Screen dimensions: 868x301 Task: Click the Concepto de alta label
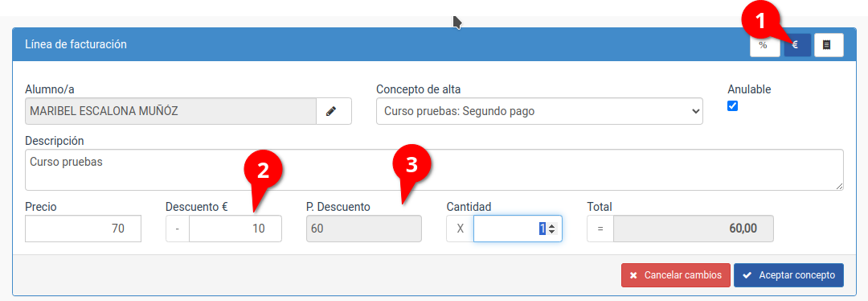click(418, 89)
